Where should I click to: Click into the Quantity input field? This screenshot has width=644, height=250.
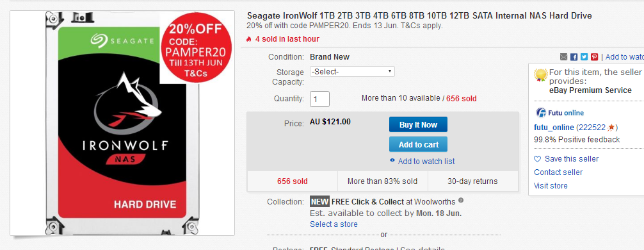pyautogui.click(x=319, y=99)
